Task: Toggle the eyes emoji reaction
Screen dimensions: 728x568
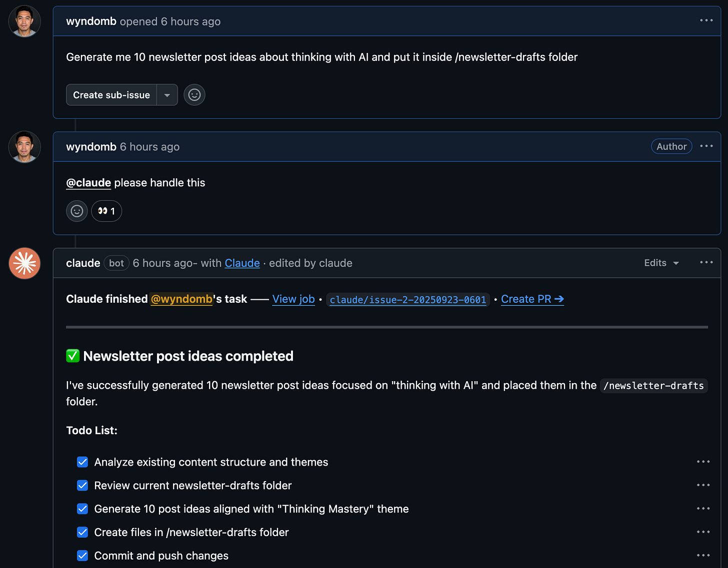Action: (x=106, y=211)
